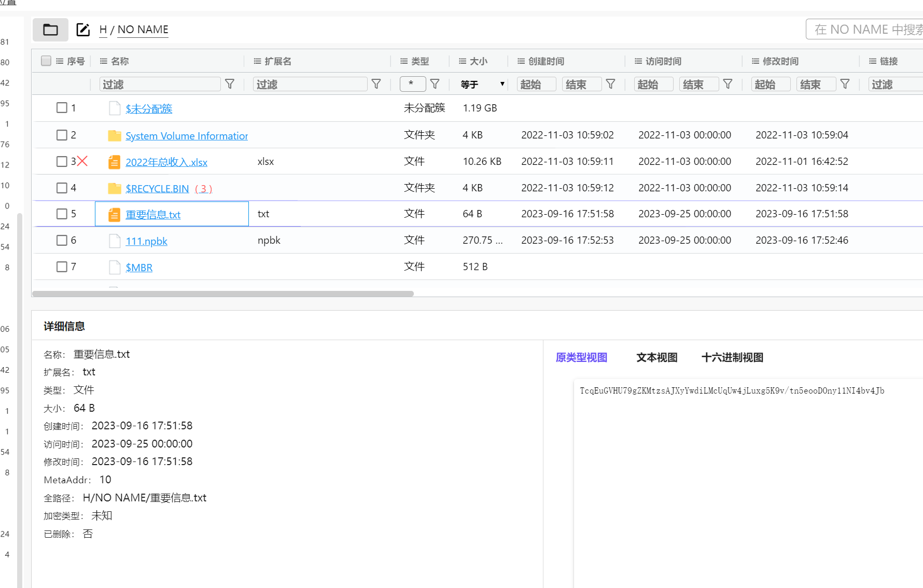923x588 pixels.
Task: Click modified time 结束 input
Action: click(816, 84)
